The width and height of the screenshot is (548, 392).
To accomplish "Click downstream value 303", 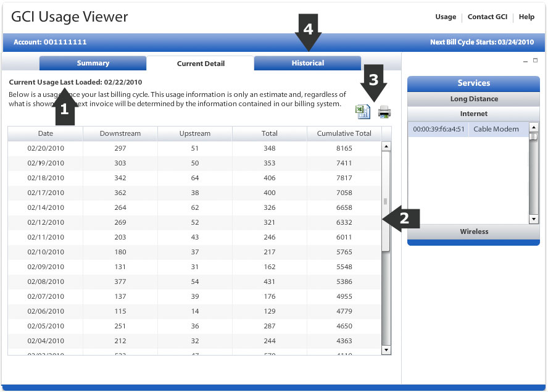I will pos(120,163).
